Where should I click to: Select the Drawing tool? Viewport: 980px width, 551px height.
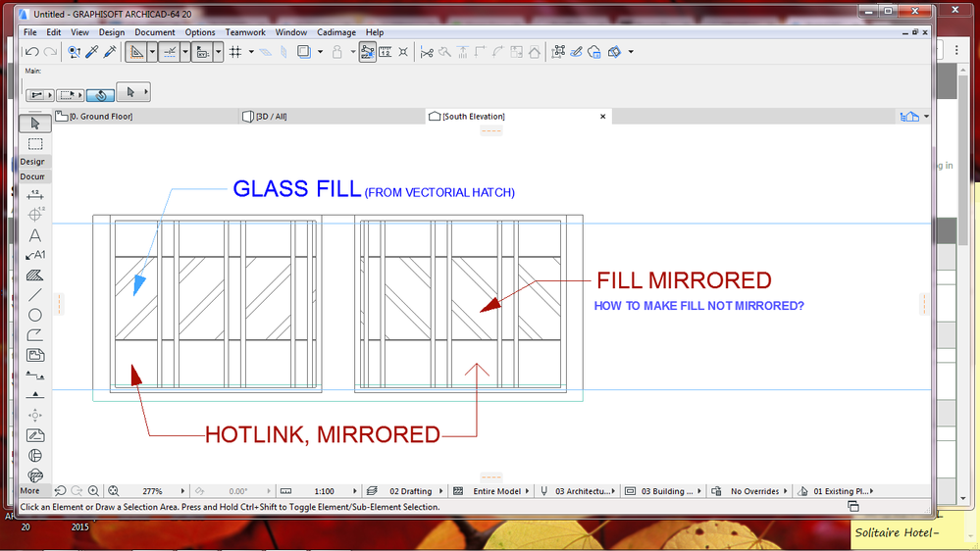tap(35, 355)
